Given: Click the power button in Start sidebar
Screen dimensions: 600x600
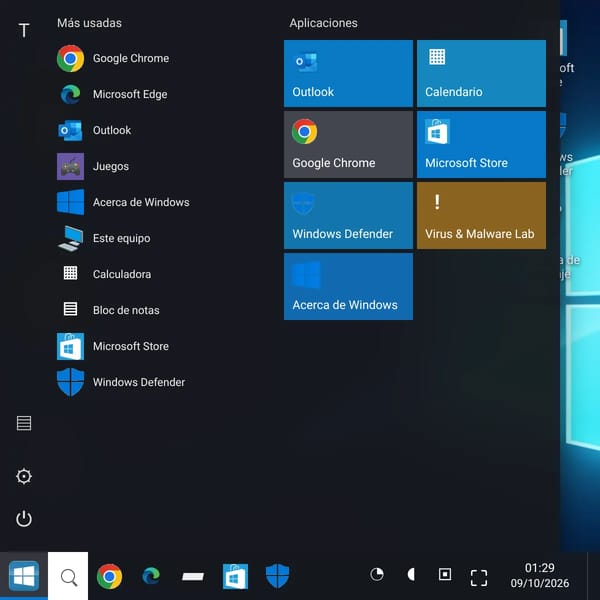Looking at the screenshot, I should click(24, 518).
